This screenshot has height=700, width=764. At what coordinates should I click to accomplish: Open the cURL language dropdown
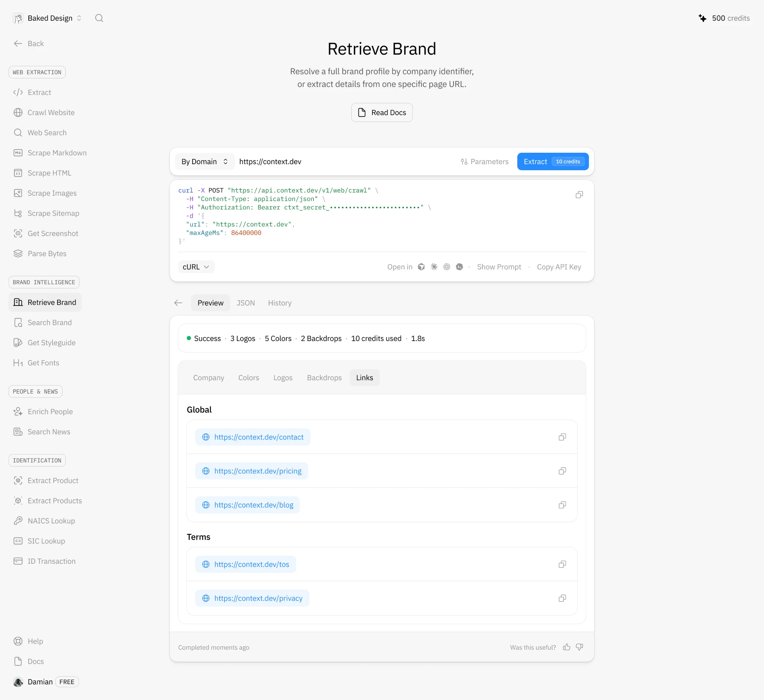click(x=196, y=267)
